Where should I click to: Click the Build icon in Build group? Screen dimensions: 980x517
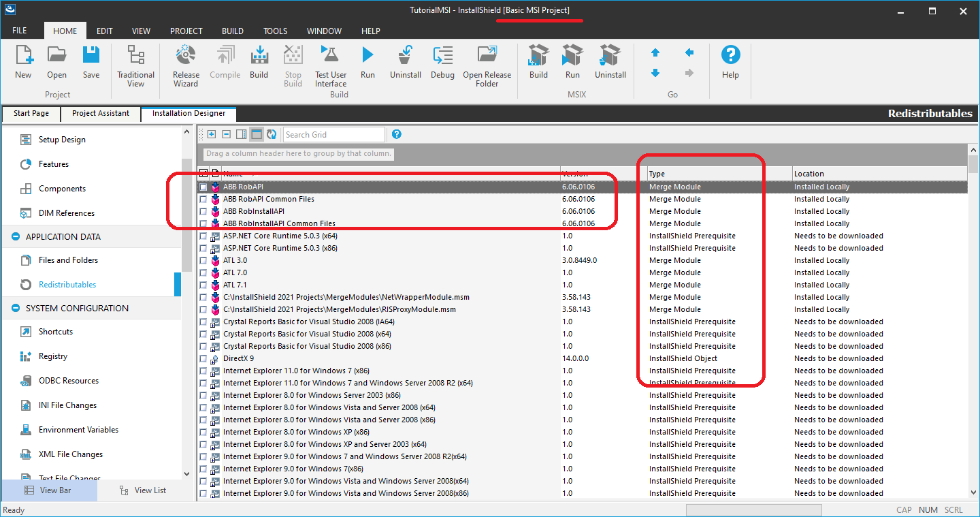point(259,63)
